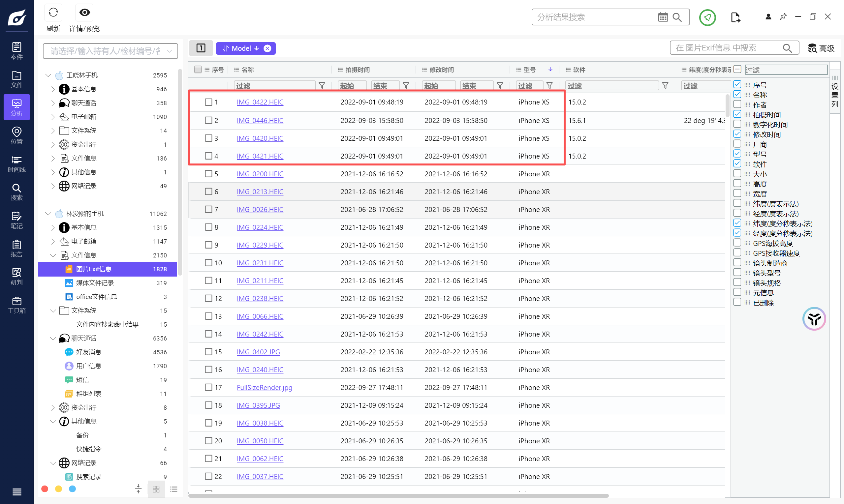Expand the 聊天通话 node under 王晓林手机
Image resolution: width=844 pixels, height=504 pixels.
coord(53,103)
